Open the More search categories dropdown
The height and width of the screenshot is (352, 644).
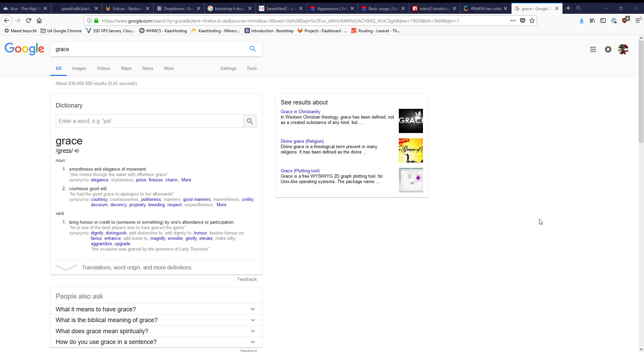coord(169,69)
